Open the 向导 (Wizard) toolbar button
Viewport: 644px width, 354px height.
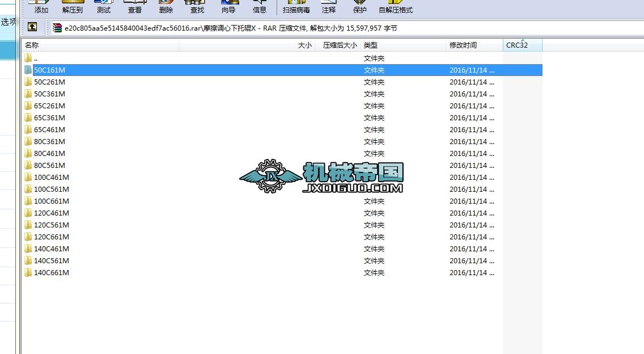pyautogui.click(x=228, y=7)
